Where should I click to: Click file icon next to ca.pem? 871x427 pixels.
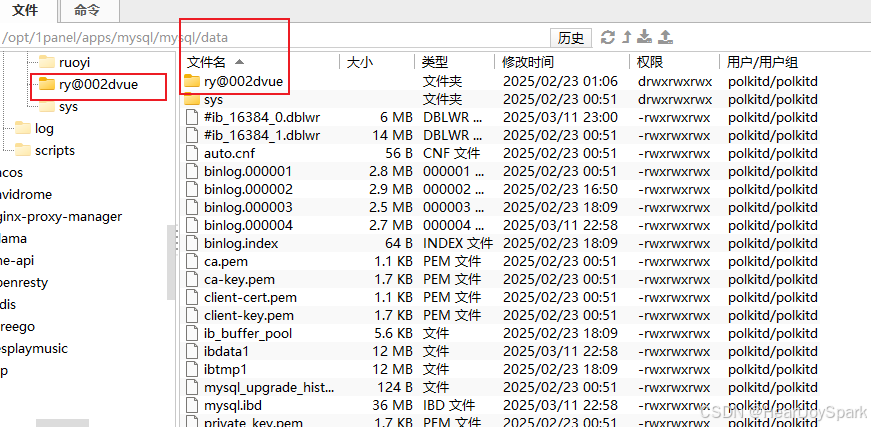[x=192, y=261]
